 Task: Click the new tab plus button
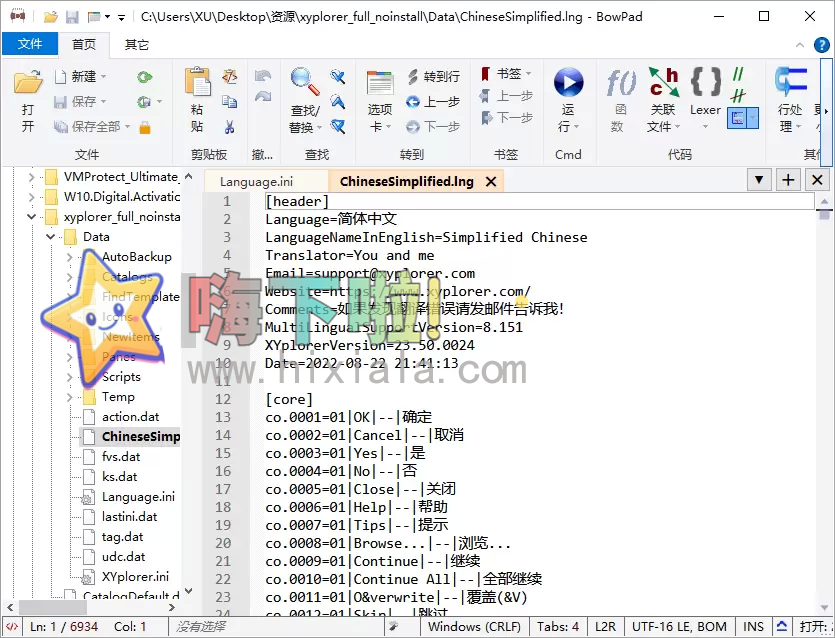coord(789,180)
